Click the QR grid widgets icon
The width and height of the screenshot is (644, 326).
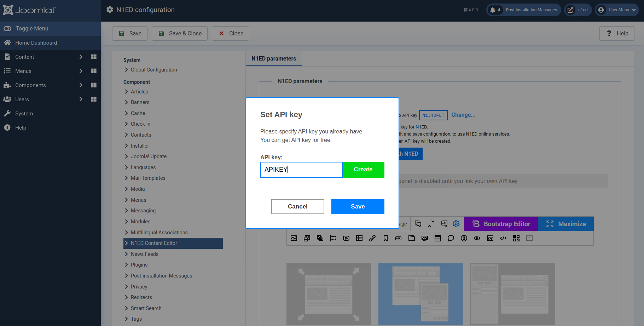coord(516,238)
